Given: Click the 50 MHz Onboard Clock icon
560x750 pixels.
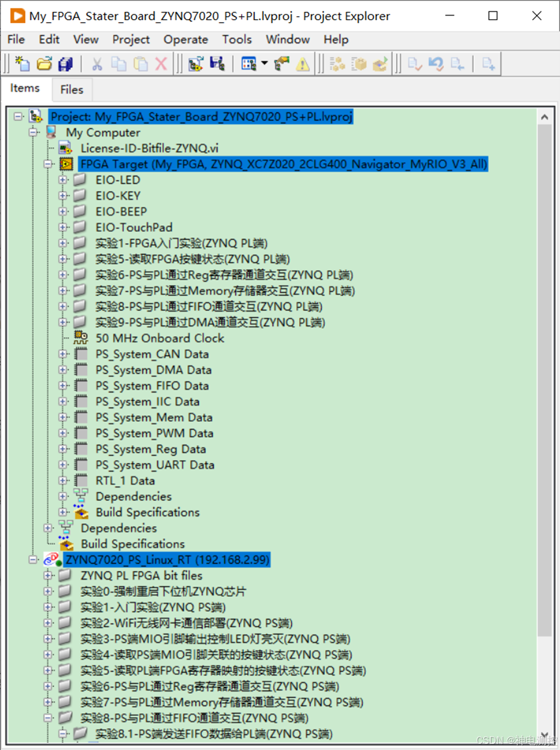Looking at the screenshot, I should (x=81, y=338).
